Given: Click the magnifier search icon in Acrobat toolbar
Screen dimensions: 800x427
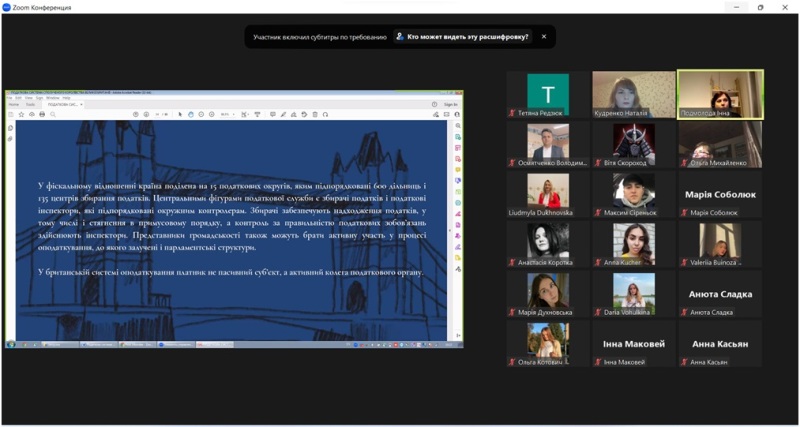Looking at the screenshot, I should pyautogui.click(x=53, y=114).
